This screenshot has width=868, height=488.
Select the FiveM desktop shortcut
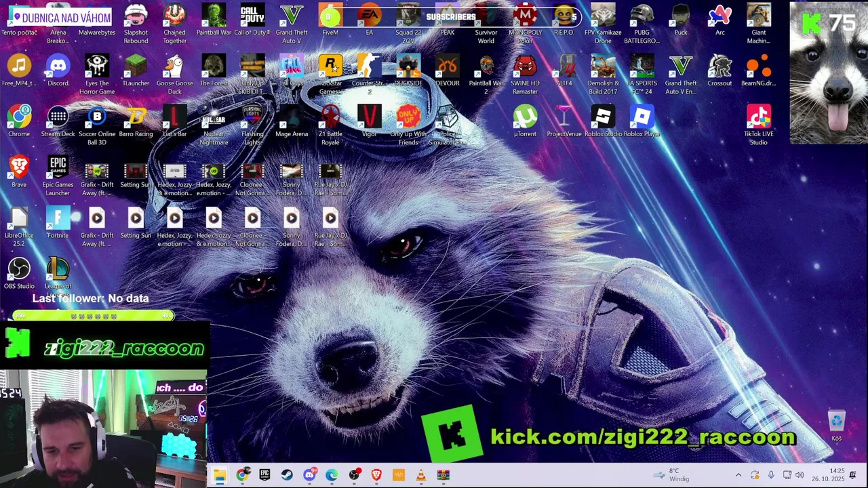(330, 20)
